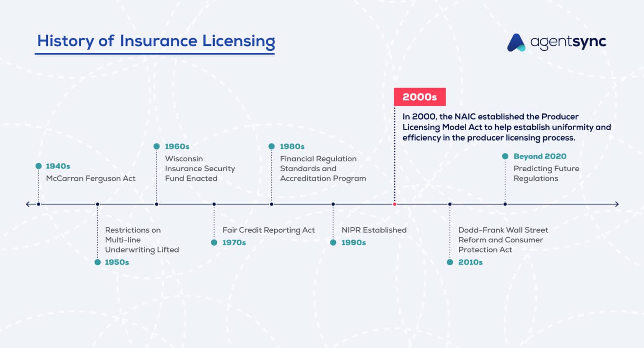
Task: Open the McCarran Ferguson Act entry
Action: point(91,178)
